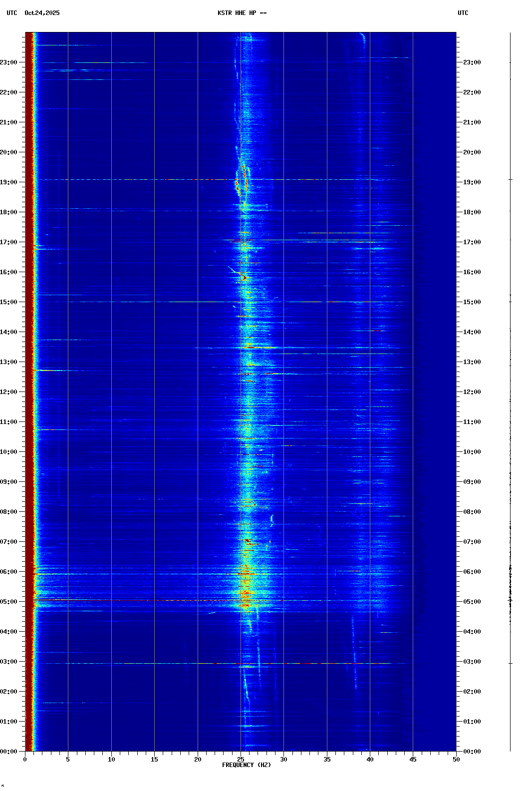Select the 25 Hz tick label

pos(241,760)
